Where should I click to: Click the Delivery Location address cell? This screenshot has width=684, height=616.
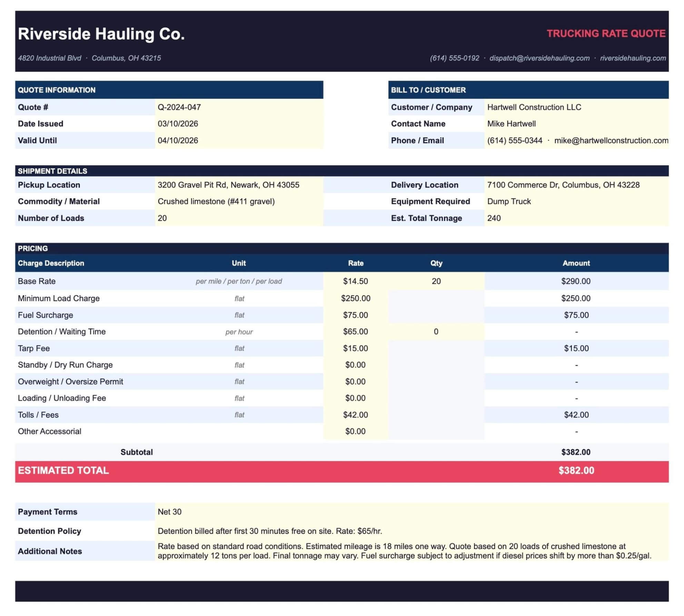pyautogui.click(x=564, y=185)
